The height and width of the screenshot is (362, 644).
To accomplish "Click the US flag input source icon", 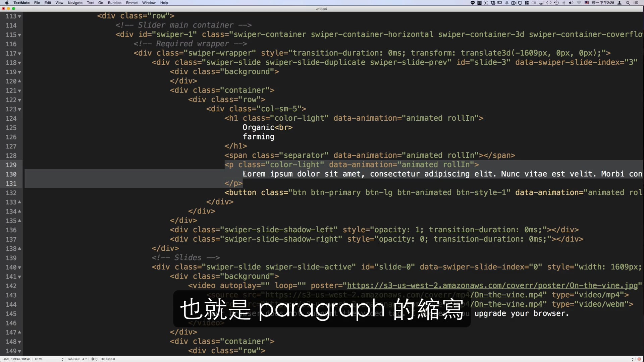I will [x=587, y=3].
